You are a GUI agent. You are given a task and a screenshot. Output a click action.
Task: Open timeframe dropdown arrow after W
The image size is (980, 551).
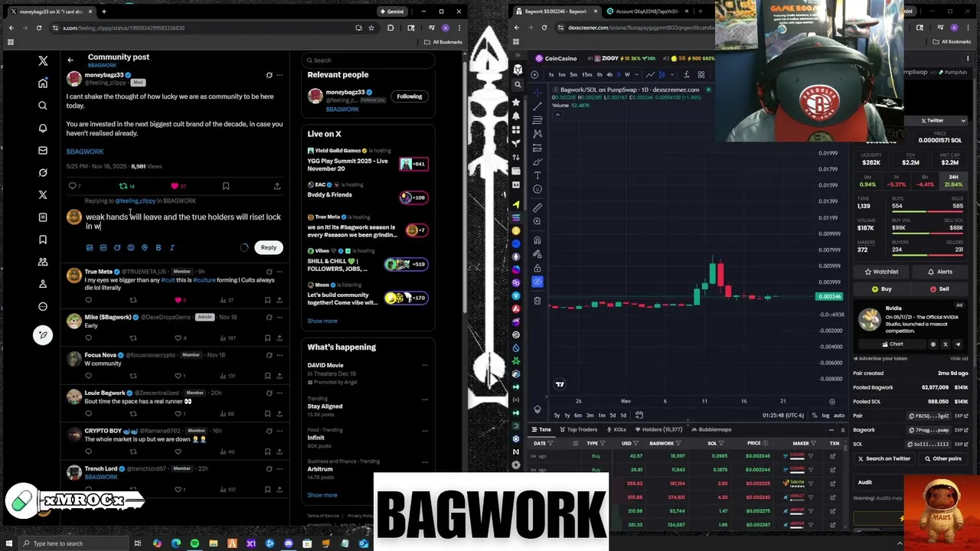pyautogui.click(x=636, y=75)
